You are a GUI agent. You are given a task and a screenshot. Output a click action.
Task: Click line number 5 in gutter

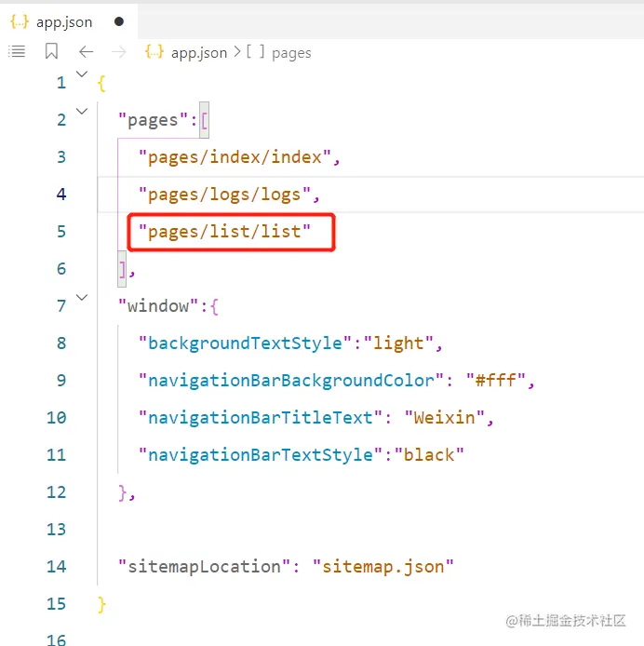tap(61, 232)
